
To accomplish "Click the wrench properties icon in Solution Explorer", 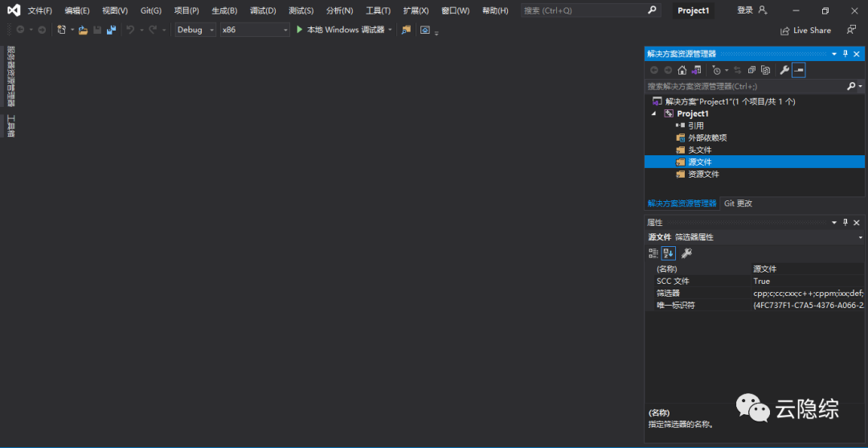I will tap(784, 70).
